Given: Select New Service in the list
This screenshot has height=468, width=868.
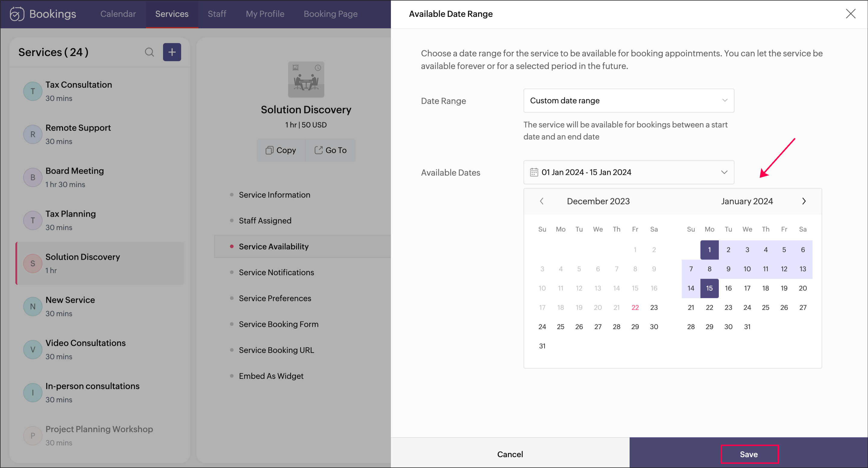Looking at the screenshot, I should 100,306.
